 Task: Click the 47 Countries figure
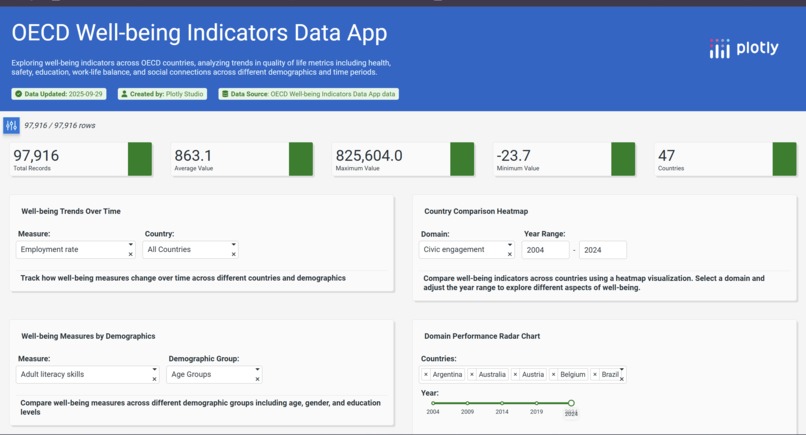point(666,155)
